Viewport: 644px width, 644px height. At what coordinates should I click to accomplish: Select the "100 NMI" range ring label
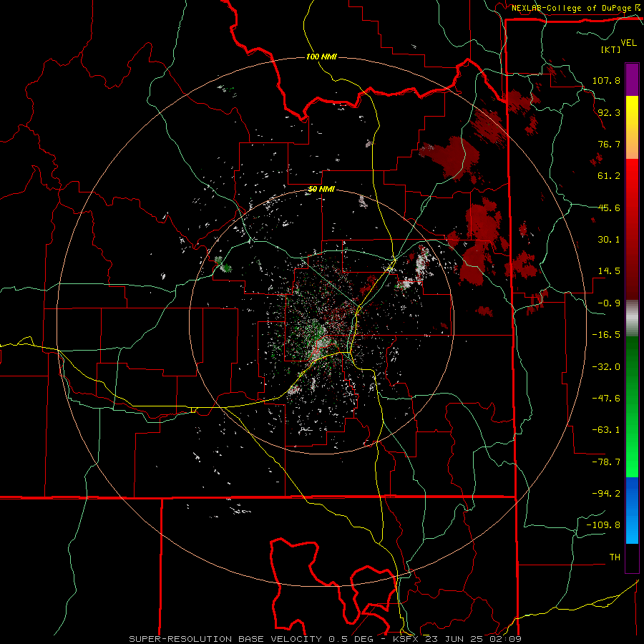[321, 57]
